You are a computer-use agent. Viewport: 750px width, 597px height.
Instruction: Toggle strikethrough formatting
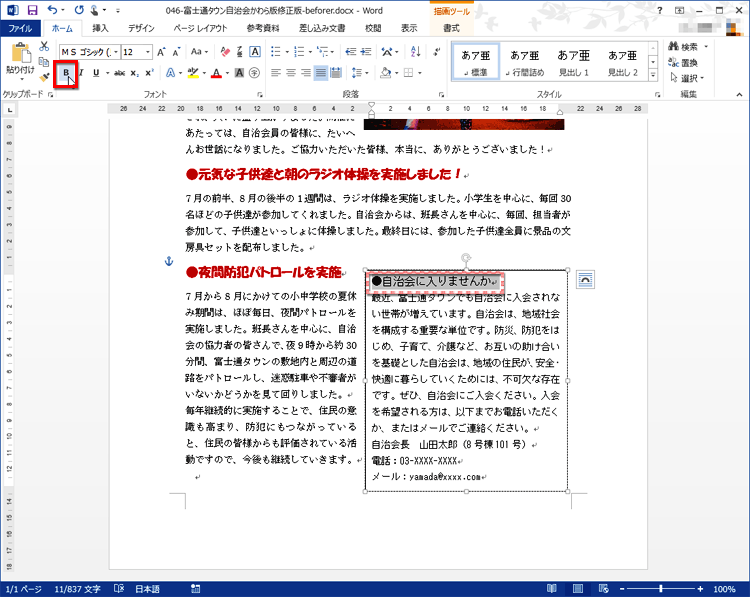click(x=120, y=73)
